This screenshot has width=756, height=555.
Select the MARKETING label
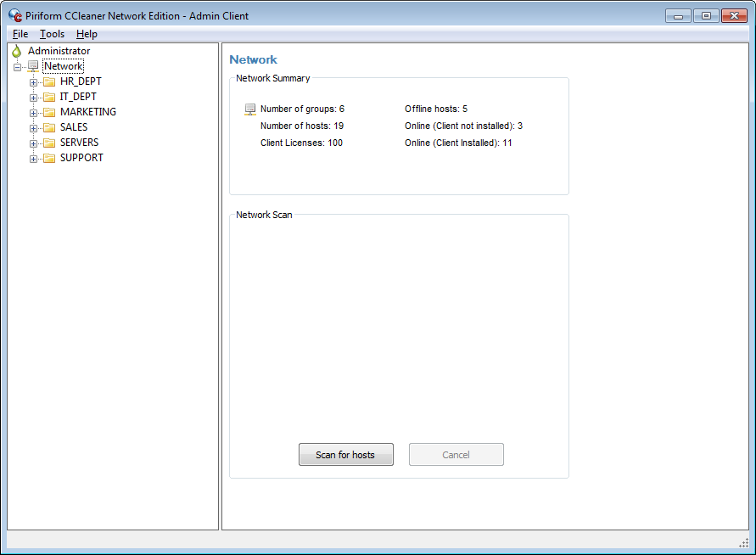click(88, 112)
